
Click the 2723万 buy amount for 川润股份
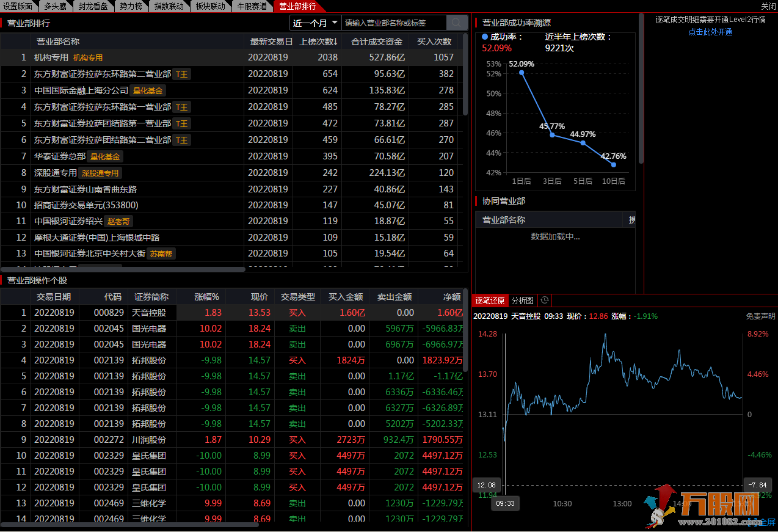pyautogui.click(x=351, y=440)
